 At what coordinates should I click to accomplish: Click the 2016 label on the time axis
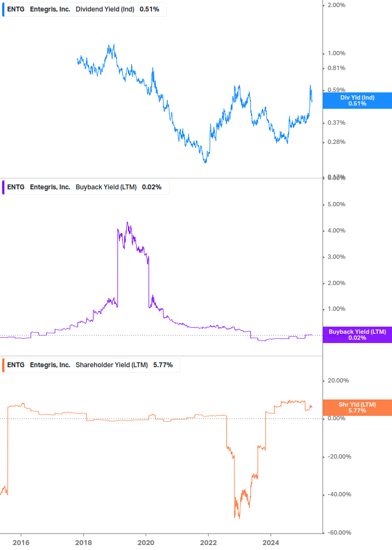tap(21, 543)
